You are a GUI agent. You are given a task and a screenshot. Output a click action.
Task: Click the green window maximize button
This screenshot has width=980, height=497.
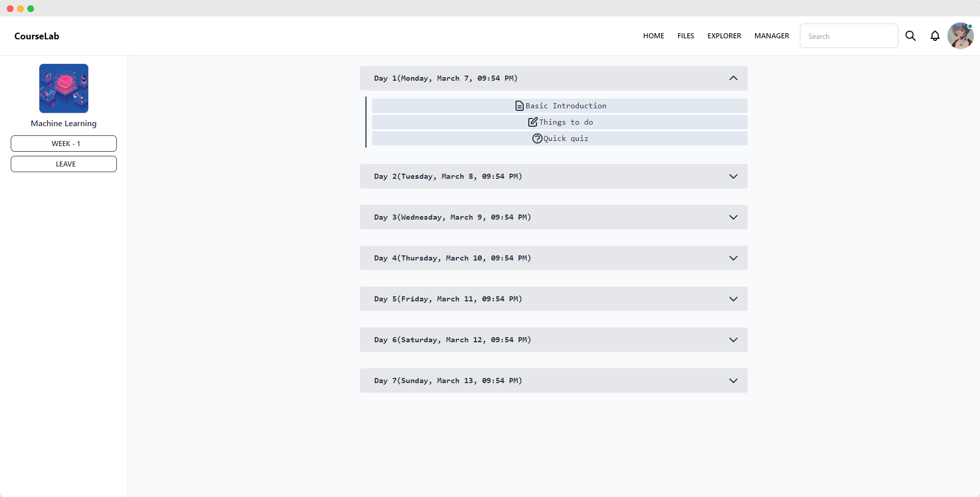(x=31, y=9)
